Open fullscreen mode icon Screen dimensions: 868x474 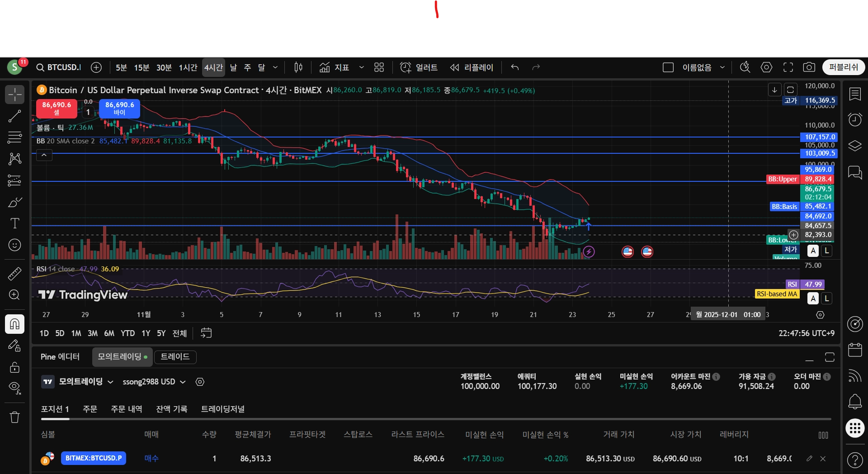point(788,67)
